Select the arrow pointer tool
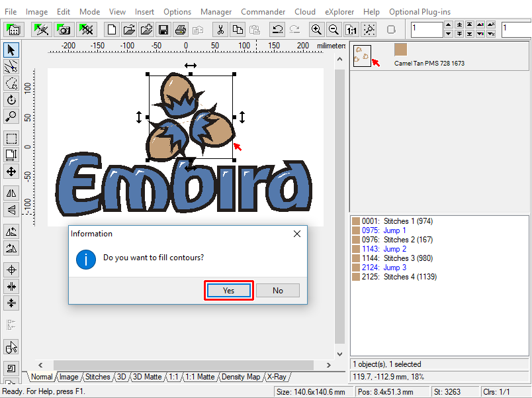This screenshot has width=532, height=398. point(11,50)
